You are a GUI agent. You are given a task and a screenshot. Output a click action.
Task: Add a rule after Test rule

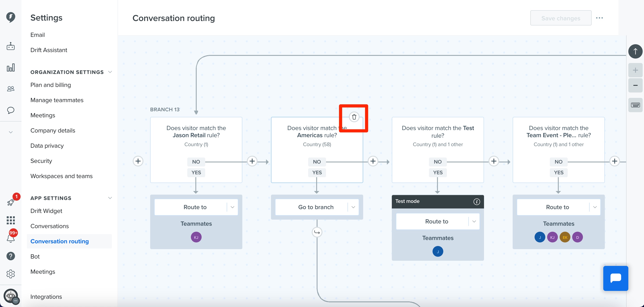point(493,161)
